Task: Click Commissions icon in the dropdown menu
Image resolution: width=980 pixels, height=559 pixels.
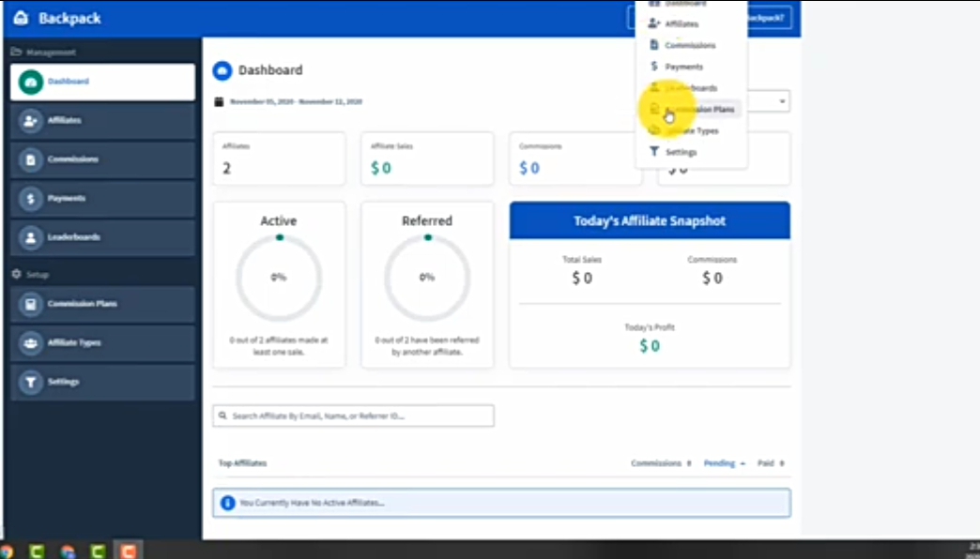Action: pyautogui.click(x=653, y=44)
